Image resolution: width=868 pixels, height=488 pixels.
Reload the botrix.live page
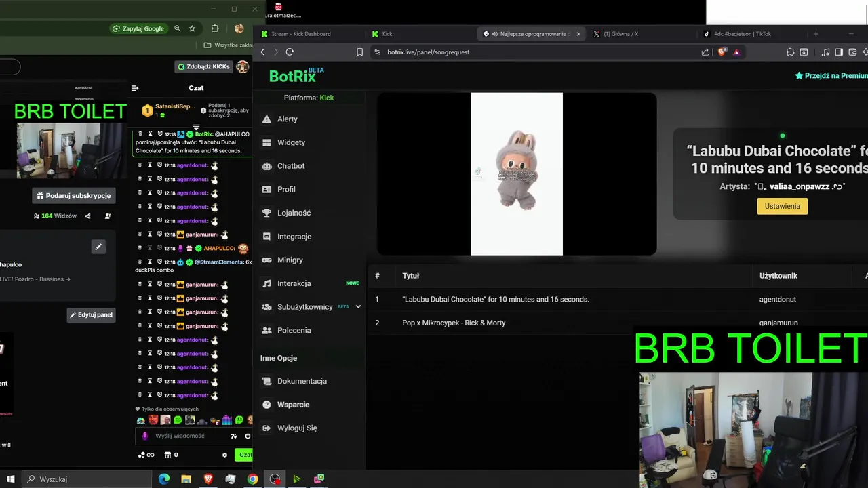pos(290,52)
